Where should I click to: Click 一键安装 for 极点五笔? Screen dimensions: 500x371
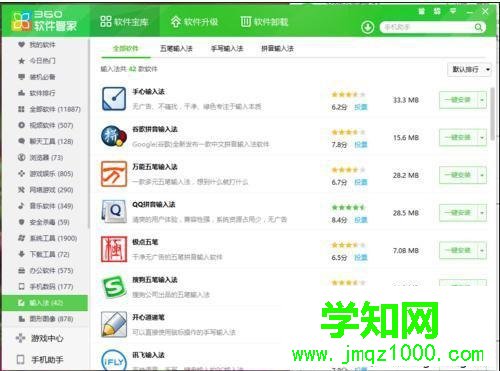[459, 250]
